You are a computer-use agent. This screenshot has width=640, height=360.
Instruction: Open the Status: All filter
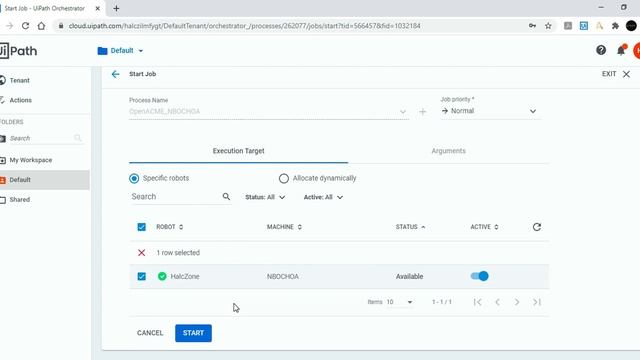point(265,197)
